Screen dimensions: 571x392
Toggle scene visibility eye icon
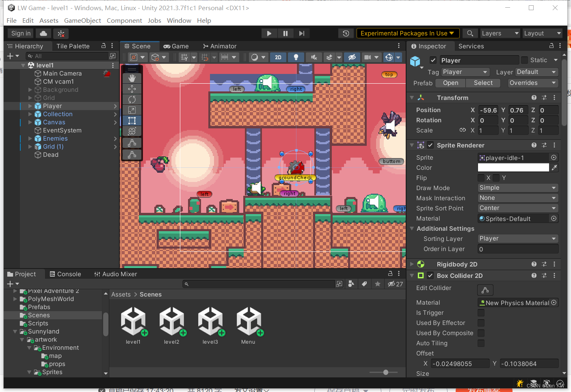pyautogui.click(x=352, y=57)
